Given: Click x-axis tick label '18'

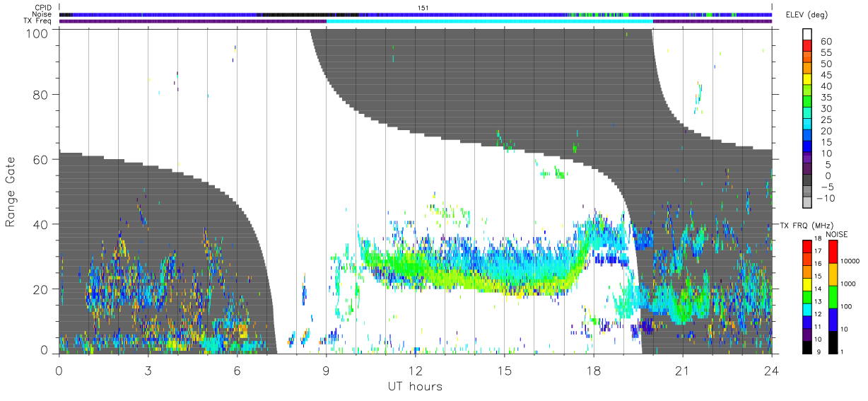Looking at the screenshot, I should click(594, 371).
